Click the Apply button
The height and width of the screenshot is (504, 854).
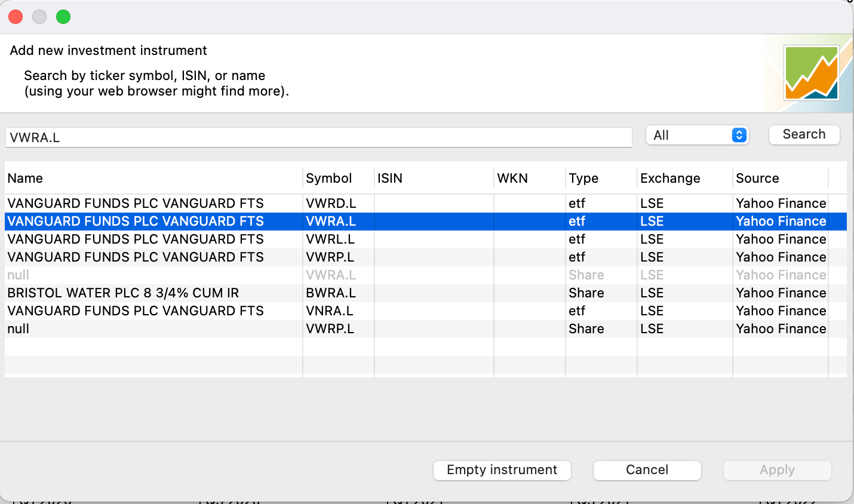(777, 470)
